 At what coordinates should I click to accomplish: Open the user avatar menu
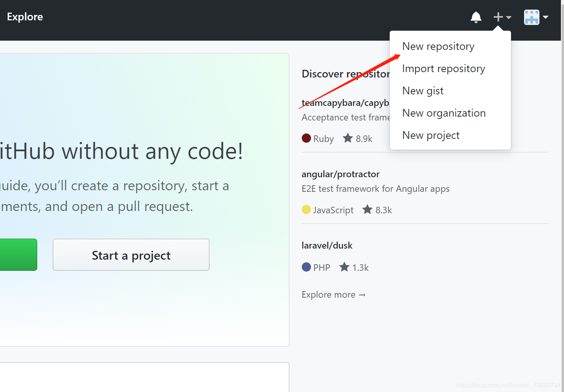point(536,17)
